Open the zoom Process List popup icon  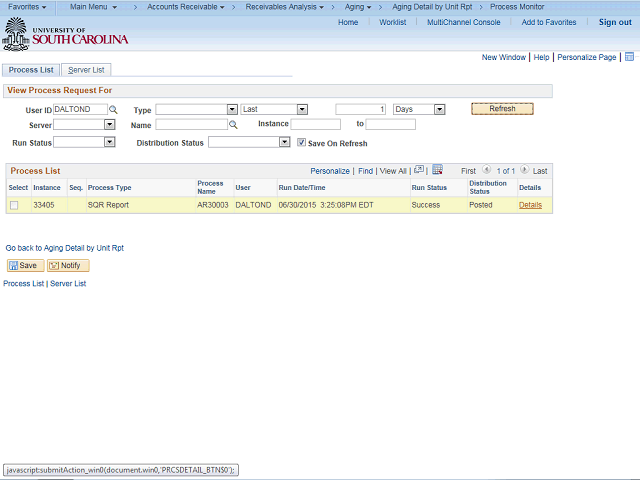419,170
